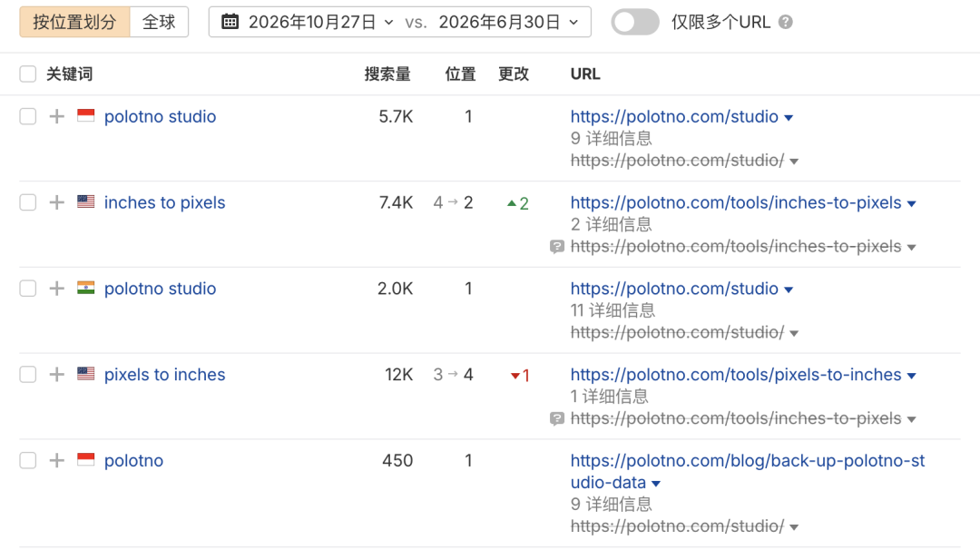The height and width of the screenshot is (550, 980).
Task: Expand arrow of struck-through URL in pixels to inches row
Action: tap(912, 419)
